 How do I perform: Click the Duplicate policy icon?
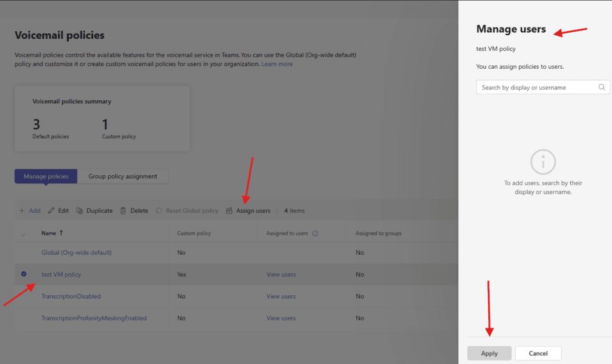[x=79, y=211]
